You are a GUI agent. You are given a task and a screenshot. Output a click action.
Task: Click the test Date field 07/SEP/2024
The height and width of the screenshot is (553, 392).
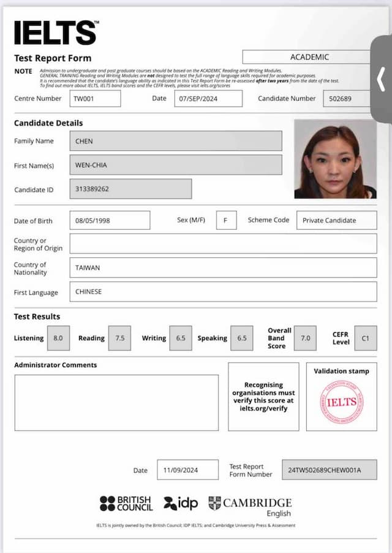pyautogui.click(x=208, y=99)
